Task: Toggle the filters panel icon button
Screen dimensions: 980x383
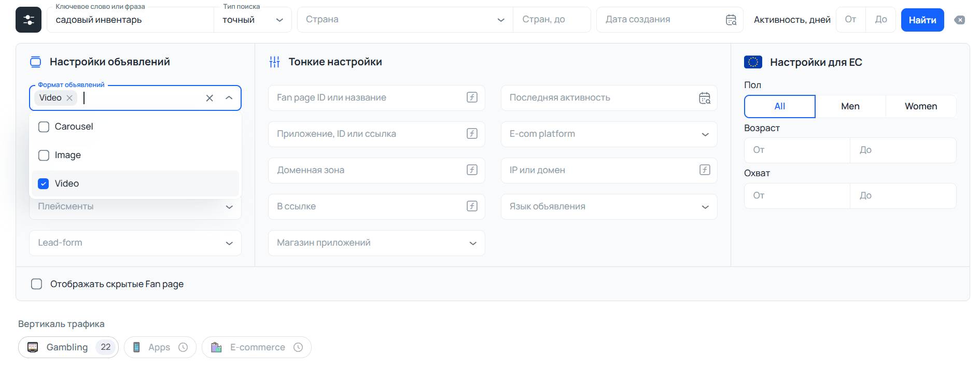Action: tap(29, 20)
